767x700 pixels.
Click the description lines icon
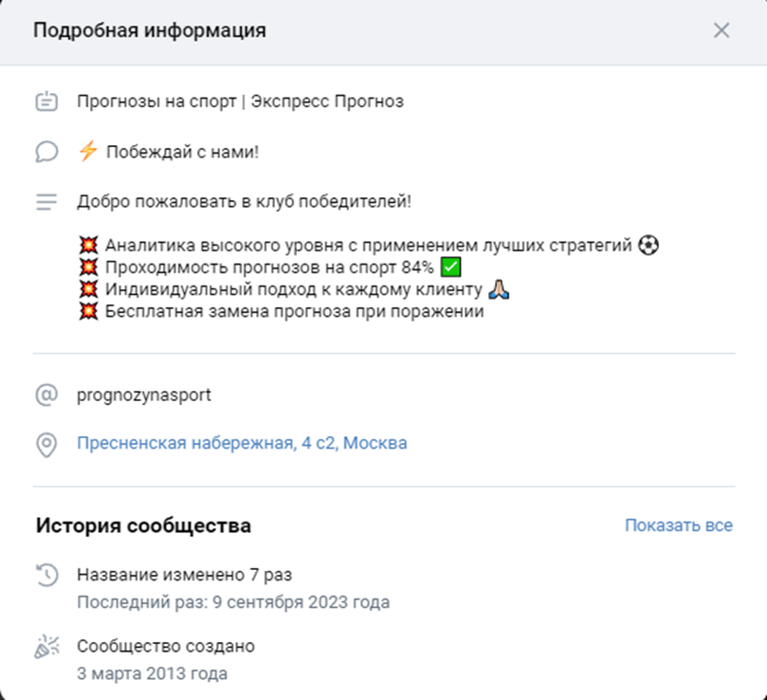point(45,199)
